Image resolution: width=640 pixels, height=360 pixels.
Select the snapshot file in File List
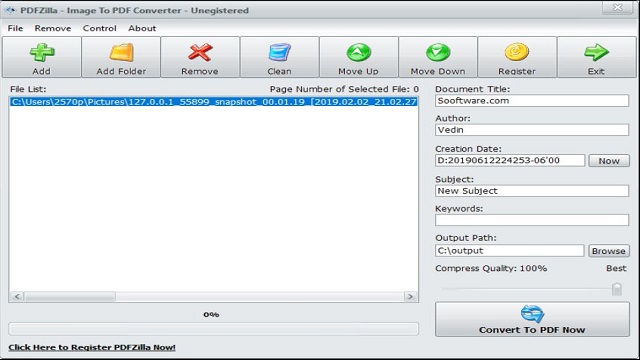[x=213, y=102]
